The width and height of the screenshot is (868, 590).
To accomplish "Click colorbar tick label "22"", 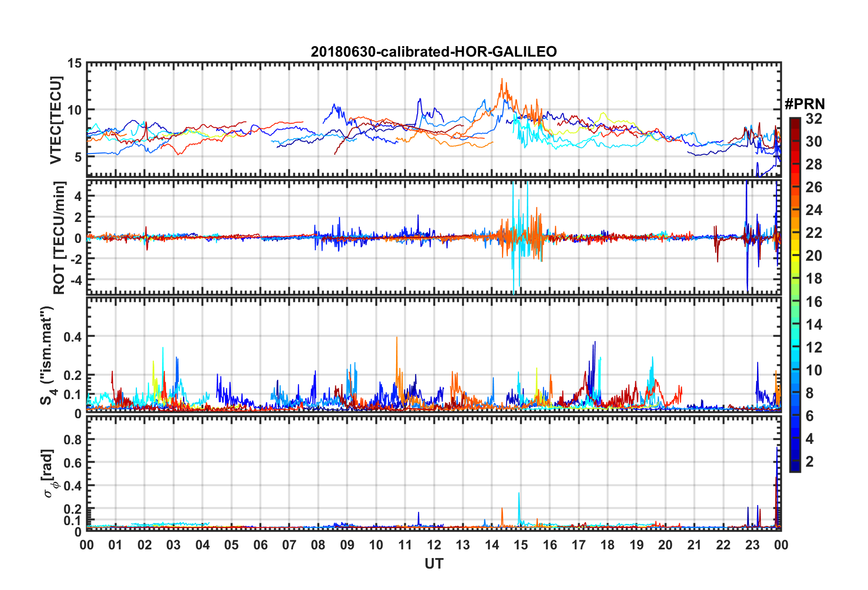I will coord(814,233).
